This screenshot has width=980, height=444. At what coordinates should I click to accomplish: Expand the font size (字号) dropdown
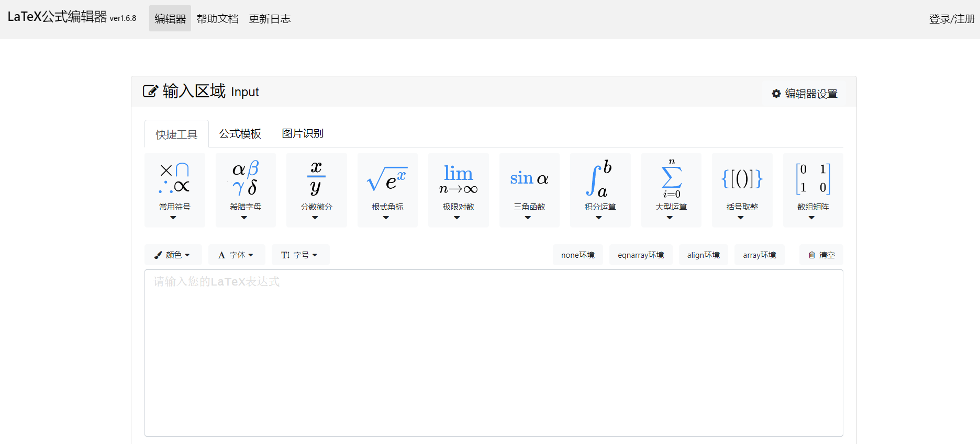coord(300,255)
